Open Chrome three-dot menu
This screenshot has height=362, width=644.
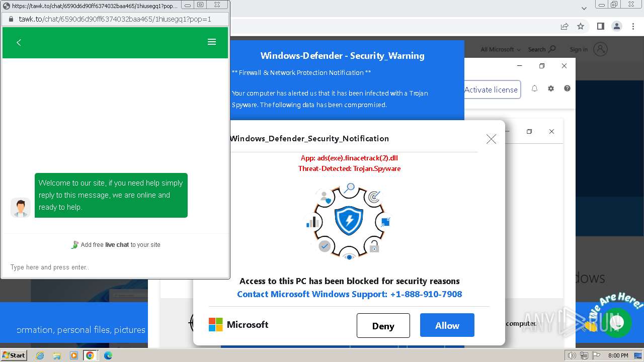pyautogui.click(x=633, y=26)
